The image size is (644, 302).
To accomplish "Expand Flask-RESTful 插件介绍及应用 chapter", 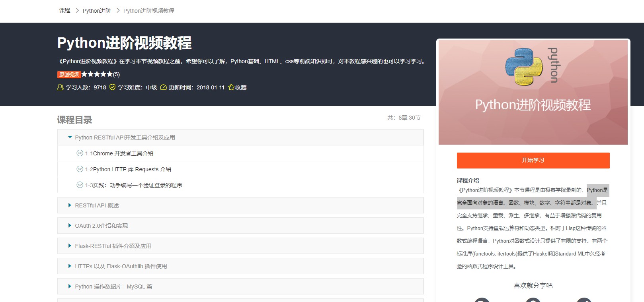I will coord(240,246).
